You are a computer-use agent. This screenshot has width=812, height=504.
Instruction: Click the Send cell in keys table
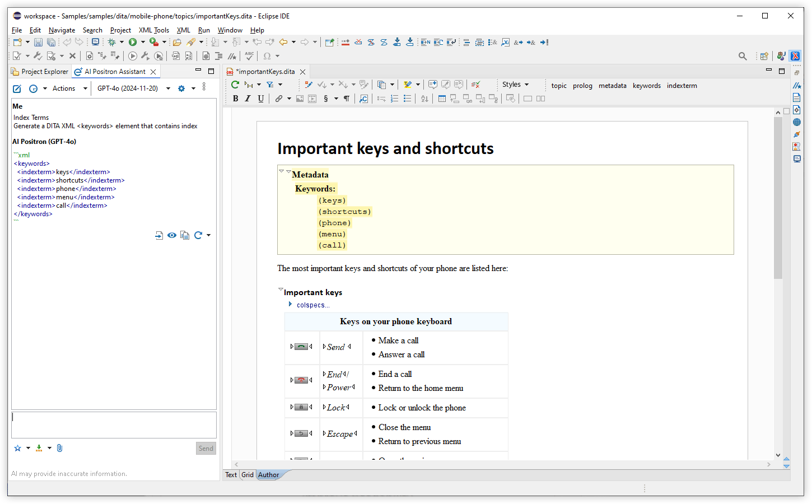(x=342, y=347)
